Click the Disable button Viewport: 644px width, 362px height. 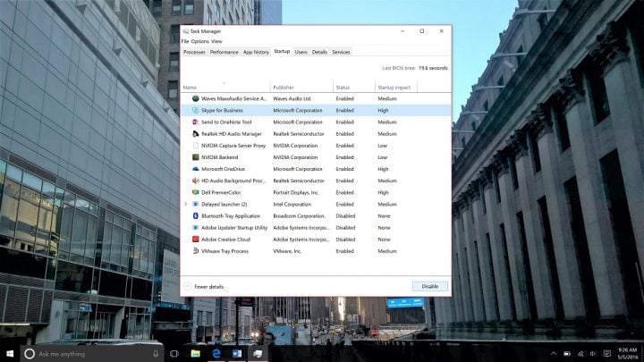(x=430, y=287)
